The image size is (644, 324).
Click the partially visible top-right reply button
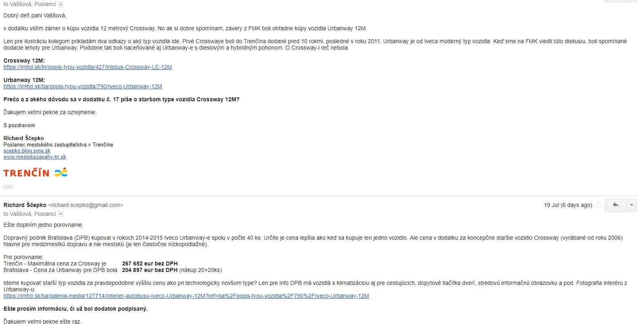pos(615,1)
